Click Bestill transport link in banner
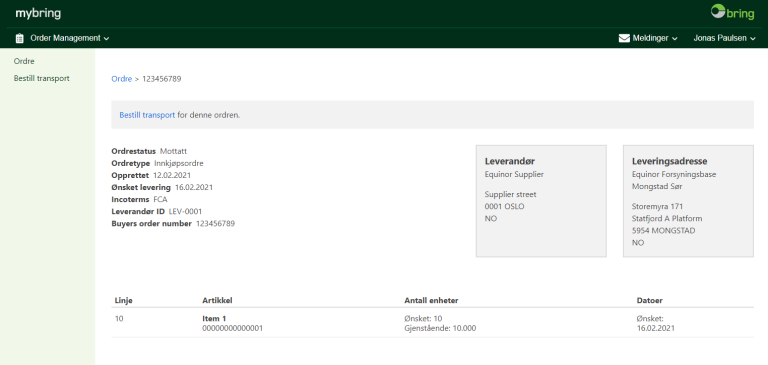 147,115
